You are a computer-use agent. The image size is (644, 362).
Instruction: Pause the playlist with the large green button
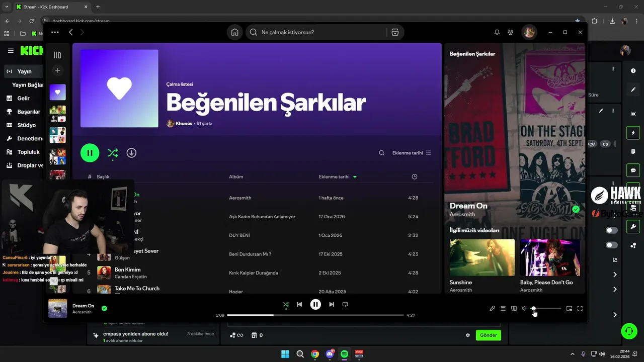[90, 153]
